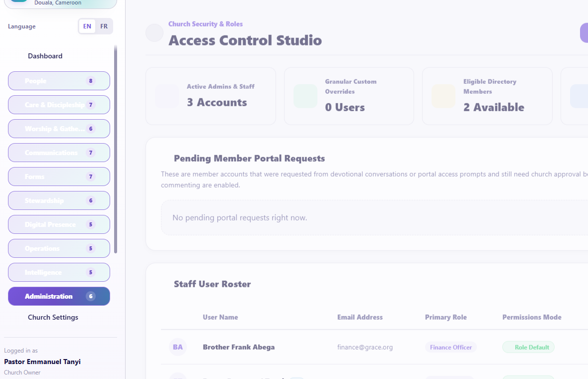The image size is (588, 379).
Task: Collapse the active Administration group
Action: (59, 296)
